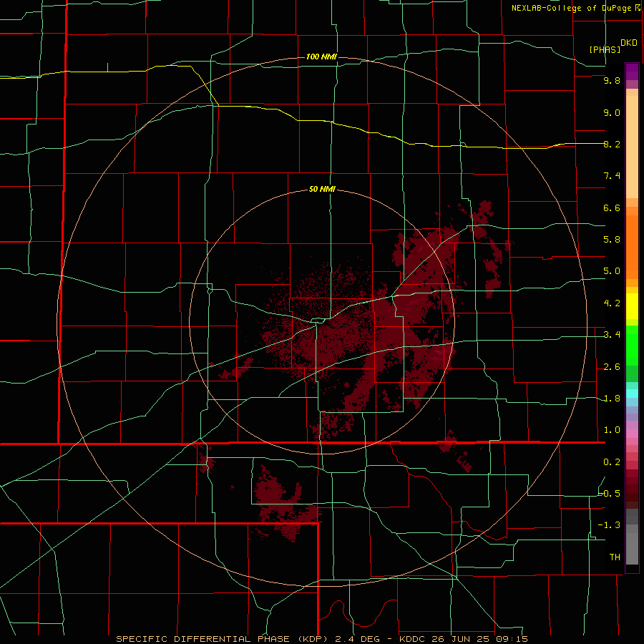Click the 2.6 scale value
644x644 pixels.
tap(612, 367)
